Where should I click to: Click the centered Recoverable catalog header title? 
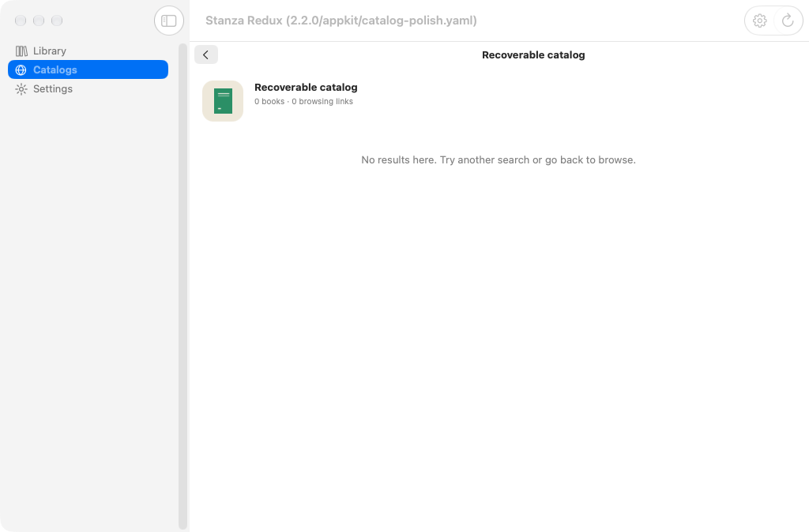point(533,54)
